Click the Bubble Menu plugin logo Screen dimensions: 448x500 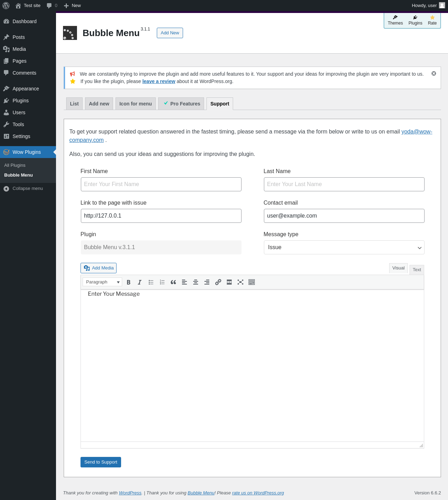click(x=70, y=33)
